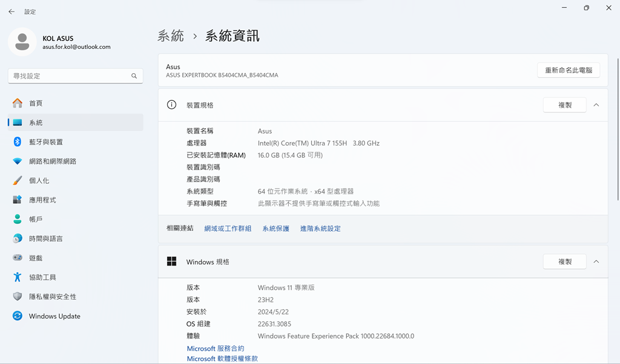
Task: Click the back arrow in title bar
Action: pyautogui.click(x=12, y=11)
